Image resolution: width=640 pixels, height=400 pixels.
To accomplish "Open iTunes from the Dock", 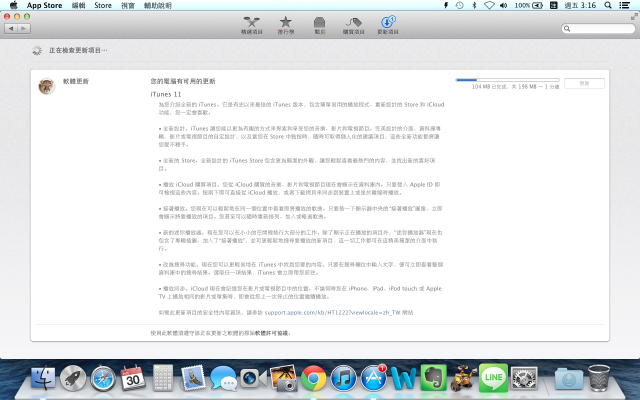I will pyautogui.click(x=343, y=378).
